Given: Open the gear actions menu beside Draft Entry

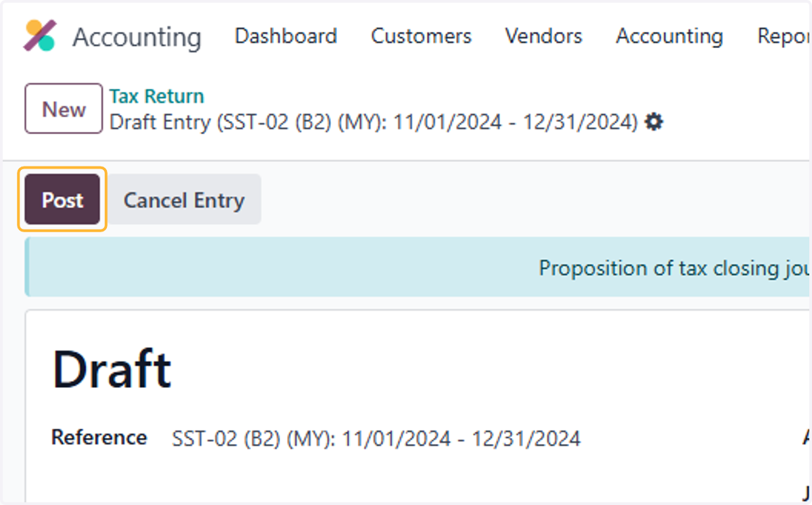Looking at the screenshot, I should 654,123.
